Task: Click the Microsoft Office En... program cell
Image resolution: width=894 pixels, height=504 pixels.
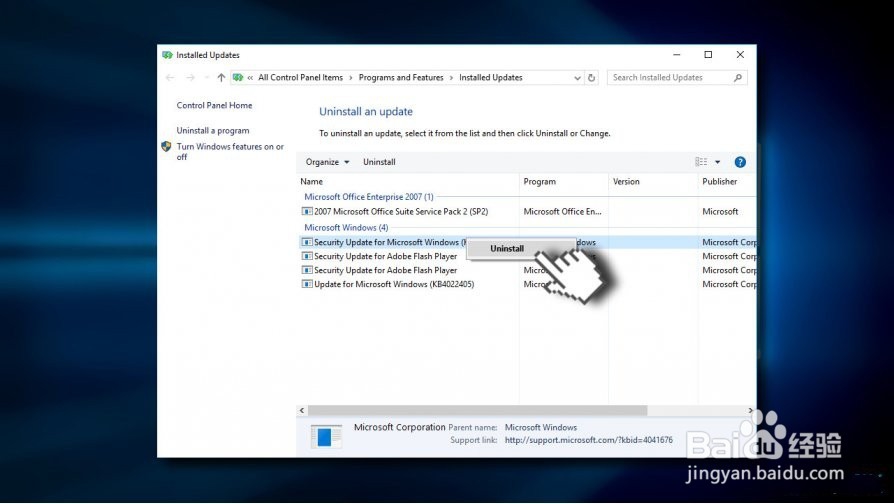Action: 562,212
